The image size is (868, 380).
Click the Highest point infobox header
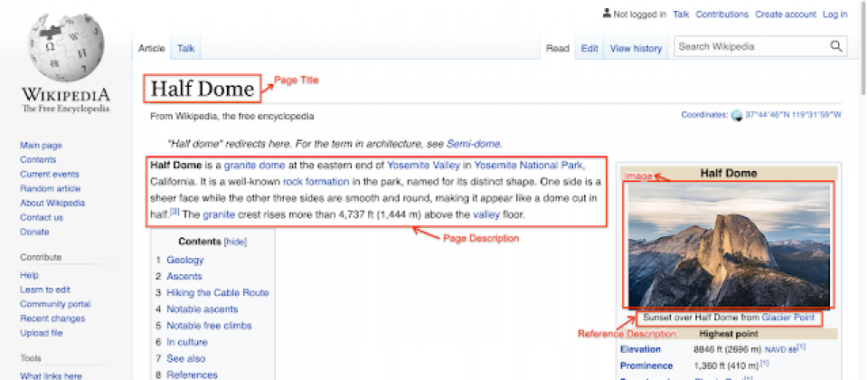(x=729, y=334)
